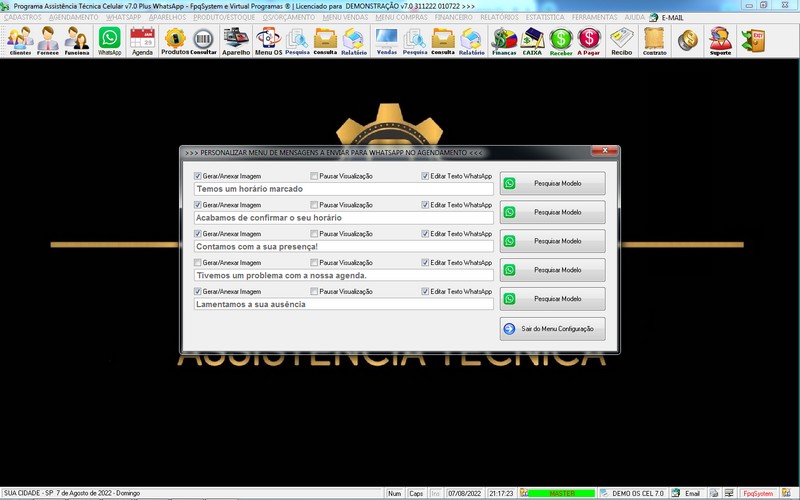This screenshot has width=800, height=500.
Task: Toggle Editar Texto WhatsApp for 'Lamentamos a sua ausência'
Action: [x=425, y=291]
